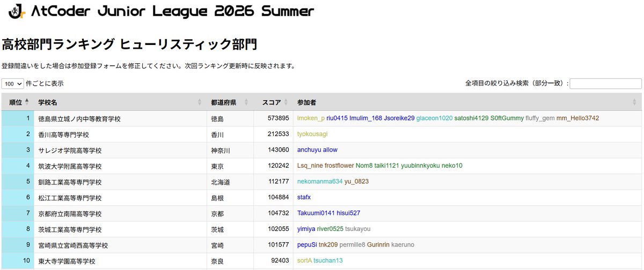The image size is (644, 270).
Task: Open participant tyokousagi profile
Action: (x=312, y=134)
